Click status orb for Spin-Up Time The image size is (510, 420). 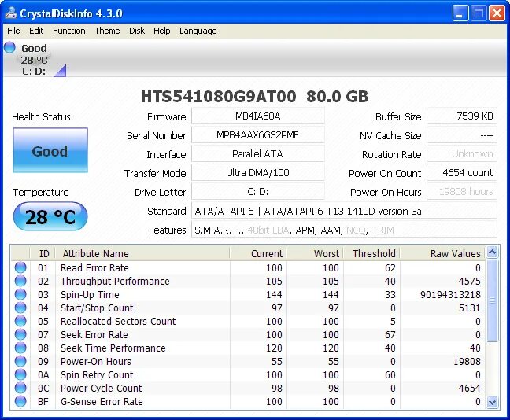point(20,294)
